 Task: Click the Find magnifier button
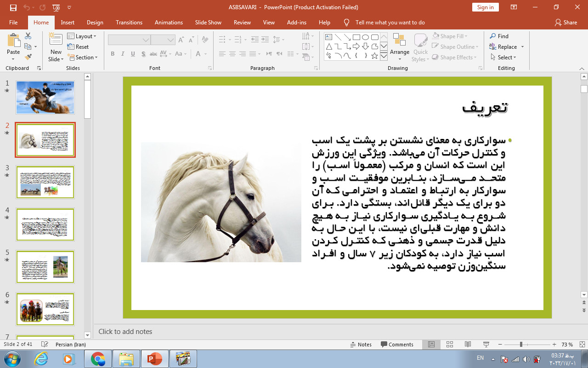499,36
